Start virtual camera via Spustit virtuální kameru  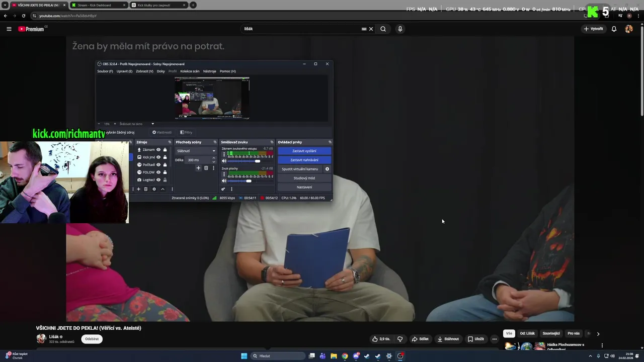[x=300, y=169]
